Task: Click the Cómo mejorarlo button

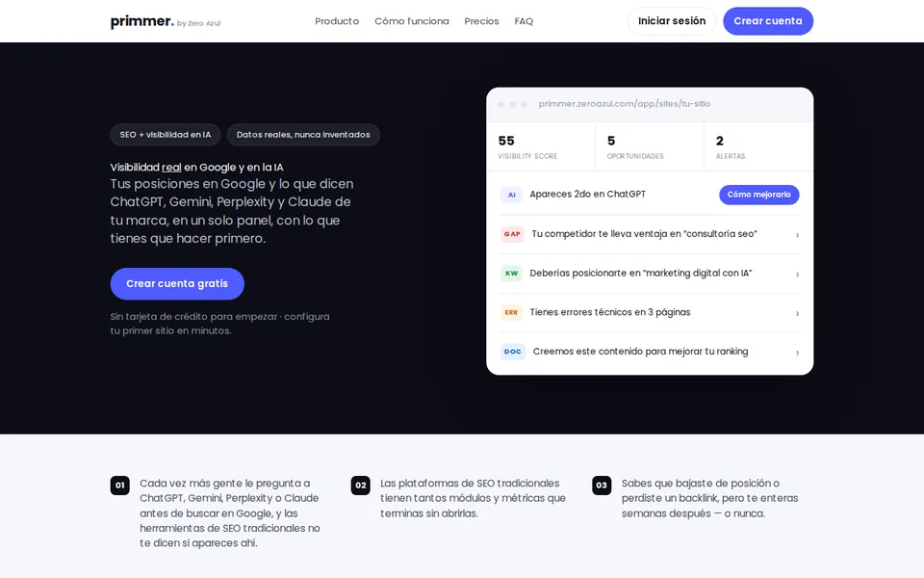Action: (x=759, y=195)
